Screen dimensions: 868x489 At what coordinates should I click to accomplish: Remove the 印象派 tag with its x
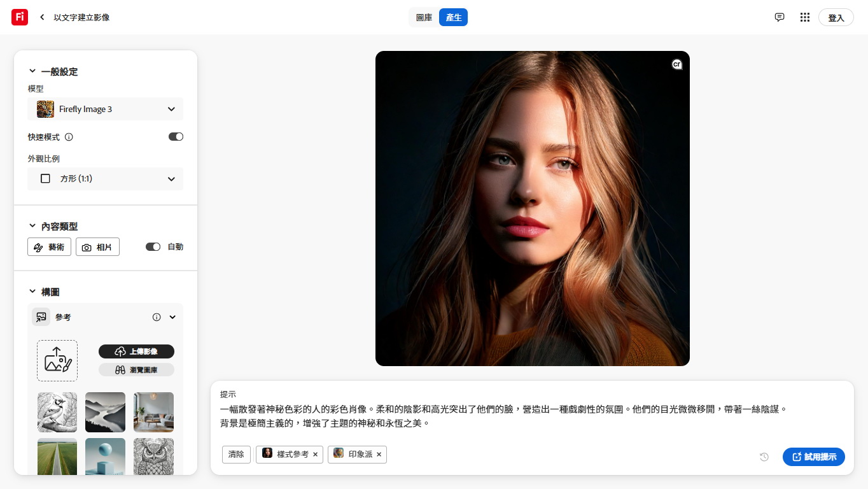(x=379, y=455)
